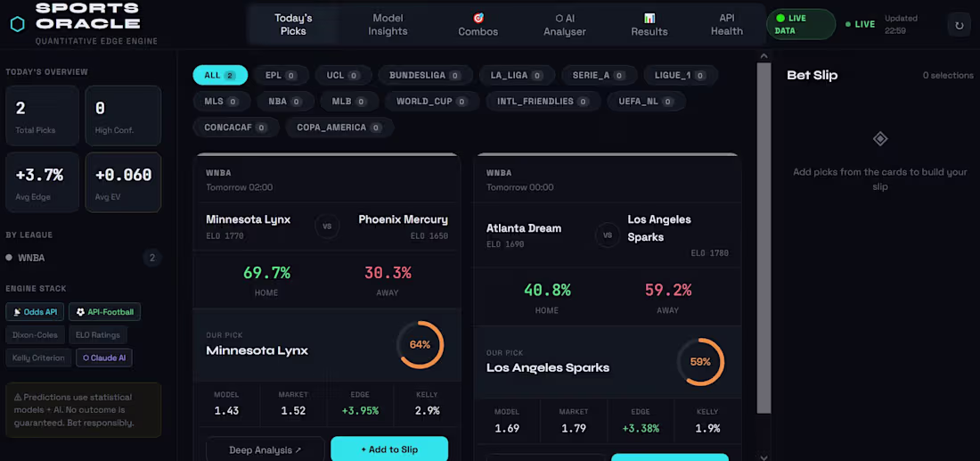
Task: Filter picks by BUNDESLIGA
Action: tap(425, 75)
